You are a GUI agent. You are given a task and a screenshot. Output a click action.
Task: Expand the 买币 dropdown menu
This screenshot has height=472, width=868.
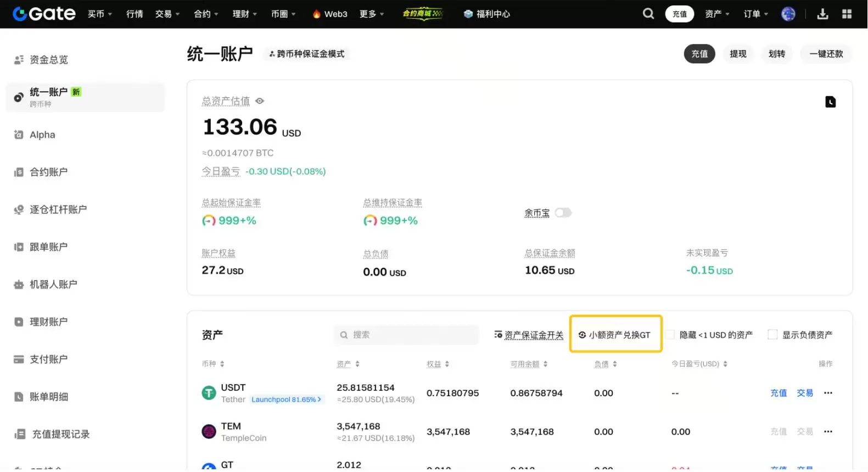[99, 14]
